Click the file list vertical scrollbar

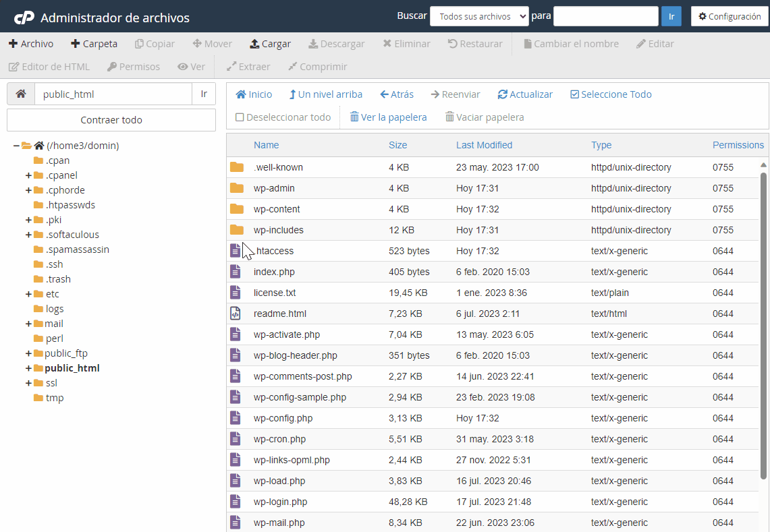click(763, 326)
